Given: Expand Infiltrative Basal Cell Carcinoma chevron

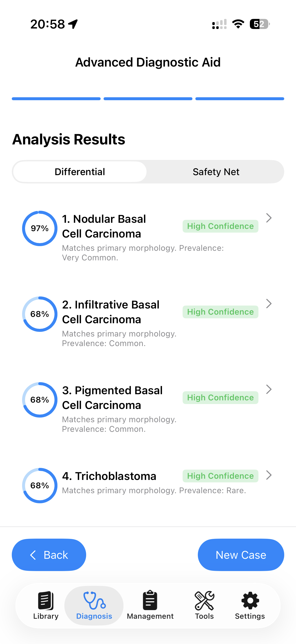Looking at the screenshot, I should click(269, 304).
